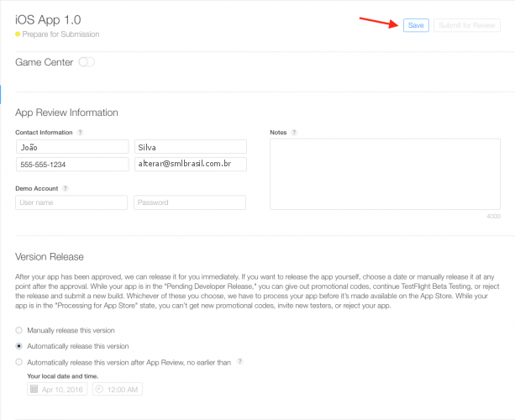The image size is (515, 420).
Task: Click inside the Notes text area
Action: tap(385, 174)
